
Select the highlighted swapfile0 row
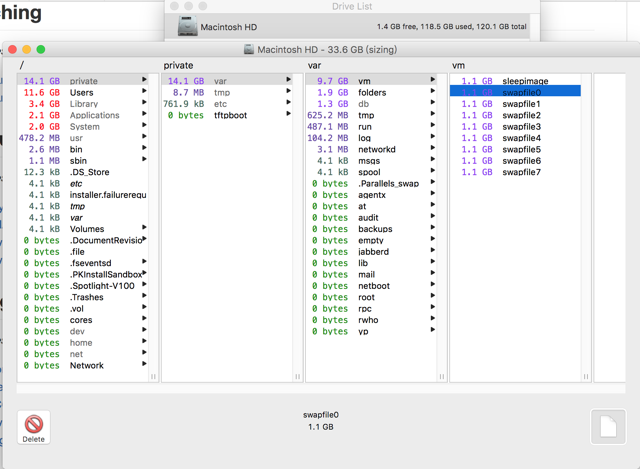coord(515,92)
